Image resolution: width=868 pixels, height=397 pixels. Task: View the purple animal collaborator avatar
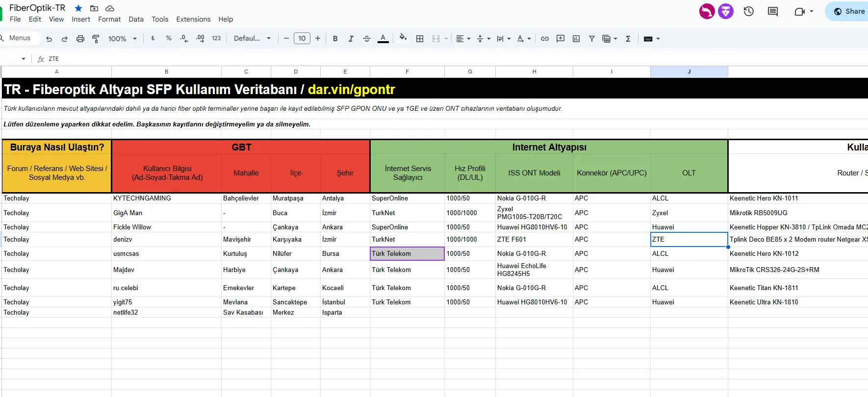(x=726, y=11)
